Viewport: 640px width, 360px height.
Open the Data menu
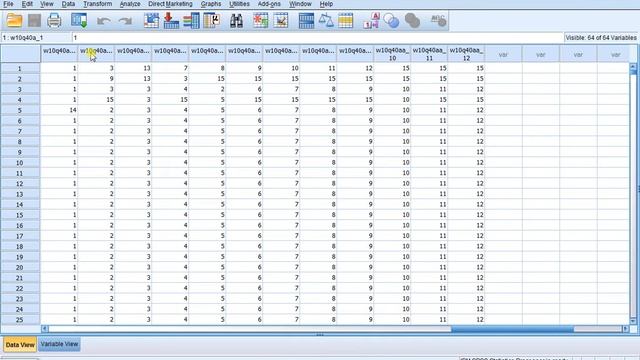coord(68,4)
